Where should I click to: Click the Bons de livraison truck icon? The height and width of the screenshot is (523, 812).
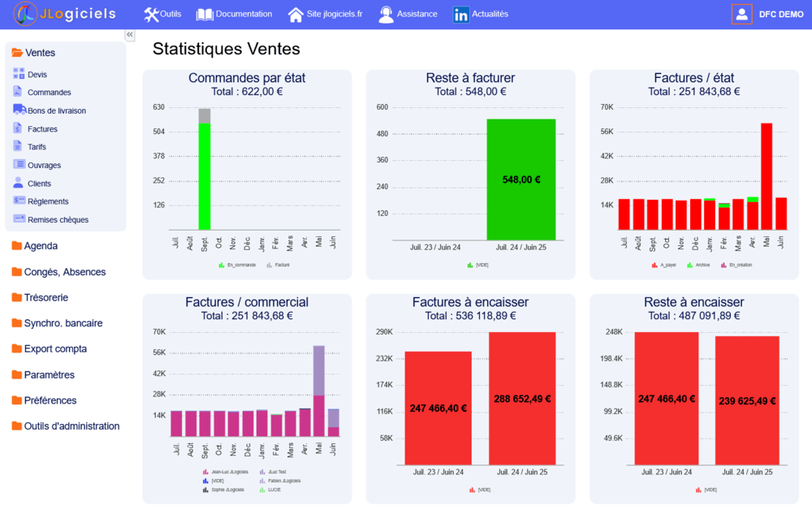click(19, 110)
